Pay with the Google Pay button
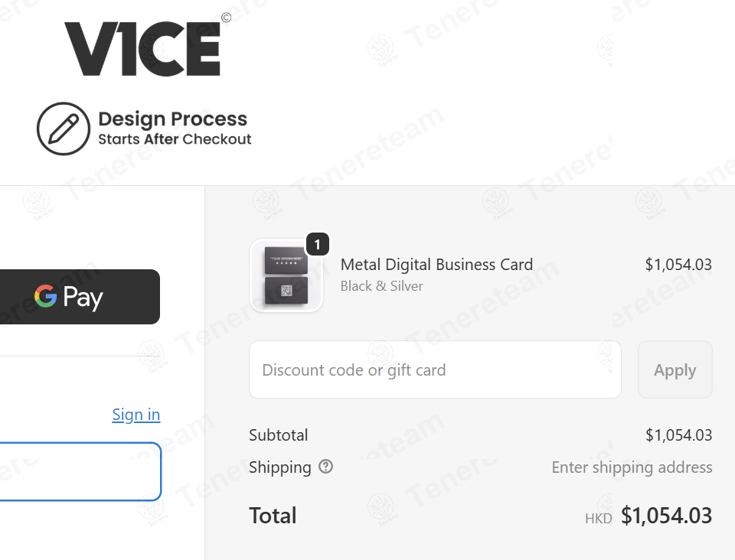 80,297
